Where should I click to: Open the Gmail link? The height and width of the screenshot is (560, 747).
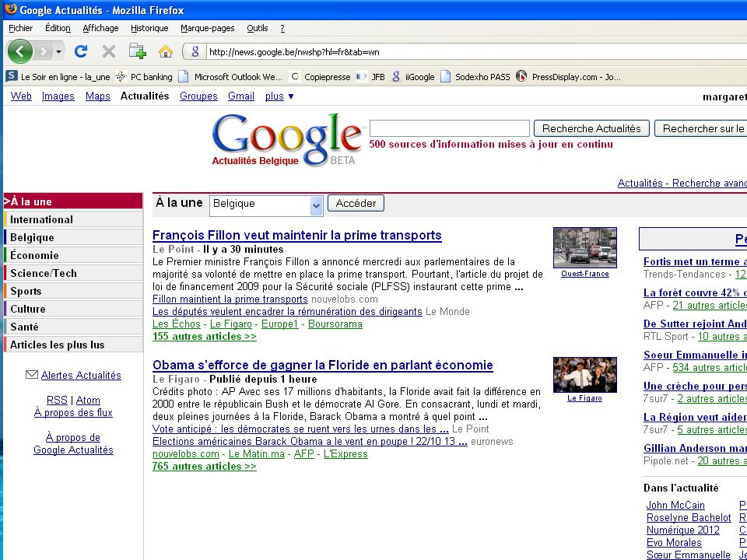(241, 96)
